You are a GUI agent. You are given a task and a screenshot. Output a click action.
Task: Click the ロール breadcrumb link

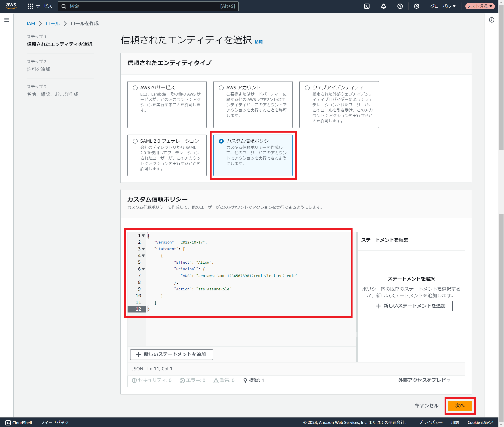[53, 23]
